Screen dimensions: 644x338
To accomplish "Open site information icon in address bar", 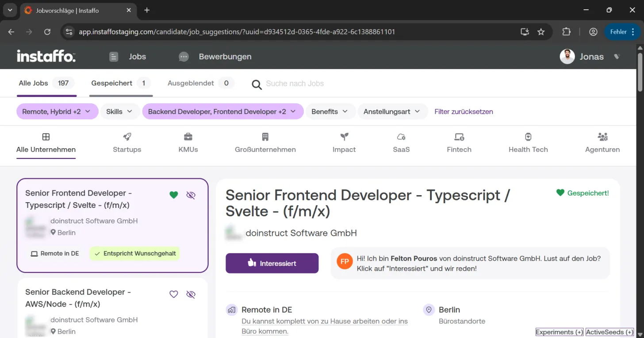I will tap(69, 32).
